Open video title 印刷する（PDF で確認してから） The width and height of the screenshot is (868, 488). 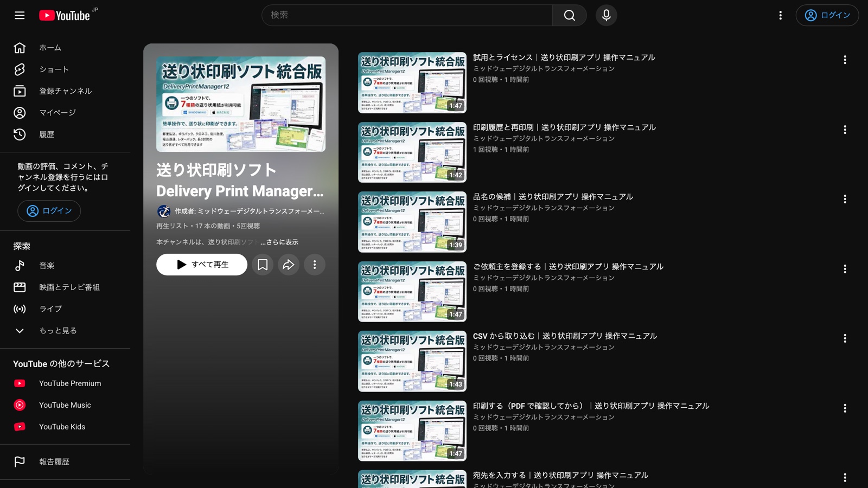(x=591, y=406)
